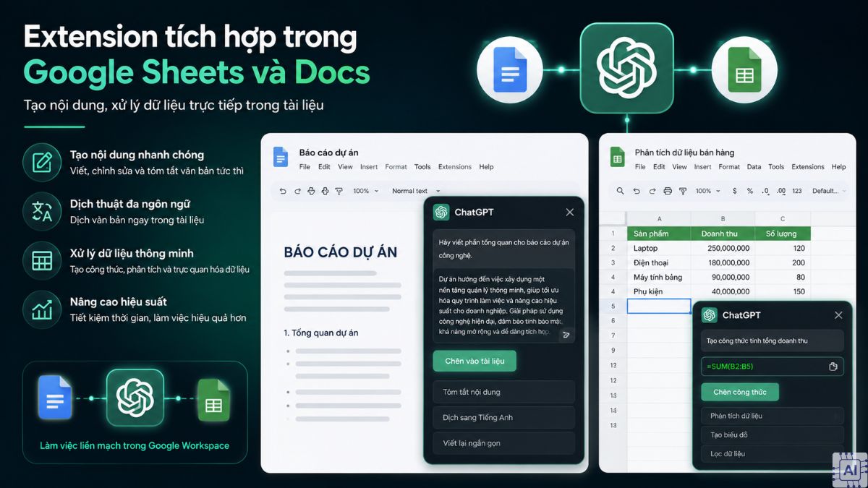Select Paint format in the Docs toolbar
868x488 pixels.
tap(339, 191)
